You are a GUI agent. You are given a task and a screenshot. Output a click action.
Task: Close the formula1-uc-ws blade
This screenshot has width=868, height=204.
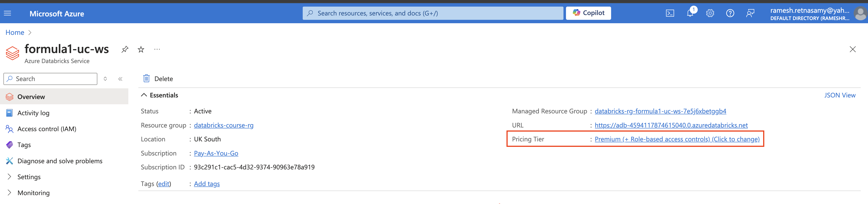(x=852, y=49)
